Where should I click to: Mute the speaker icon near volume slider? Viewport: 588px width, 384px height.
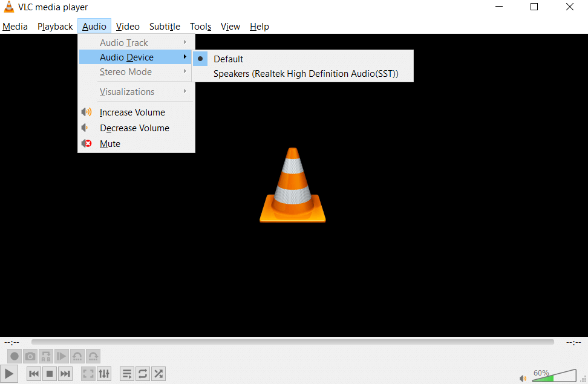(x=523, y=378)
